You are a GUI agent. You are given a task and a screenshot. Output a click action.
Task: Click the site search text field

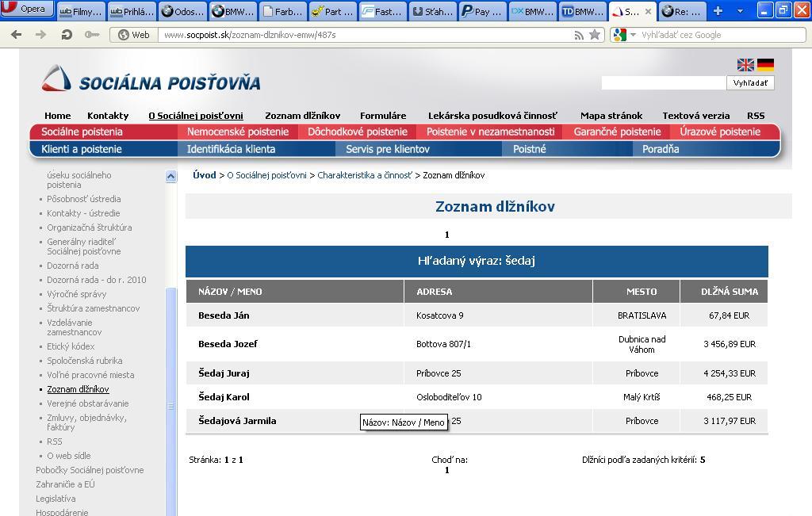(663, 83)
